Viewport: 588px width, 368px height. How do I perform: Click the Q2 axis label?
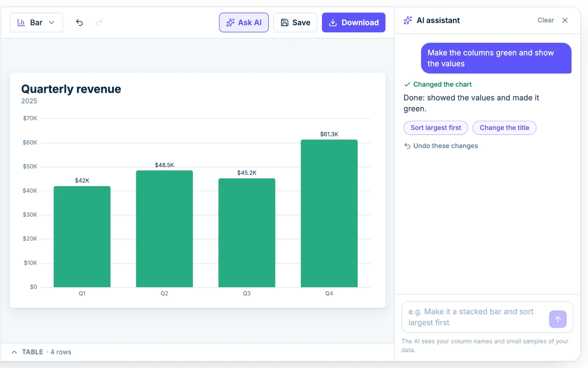(x=164, y=293)
